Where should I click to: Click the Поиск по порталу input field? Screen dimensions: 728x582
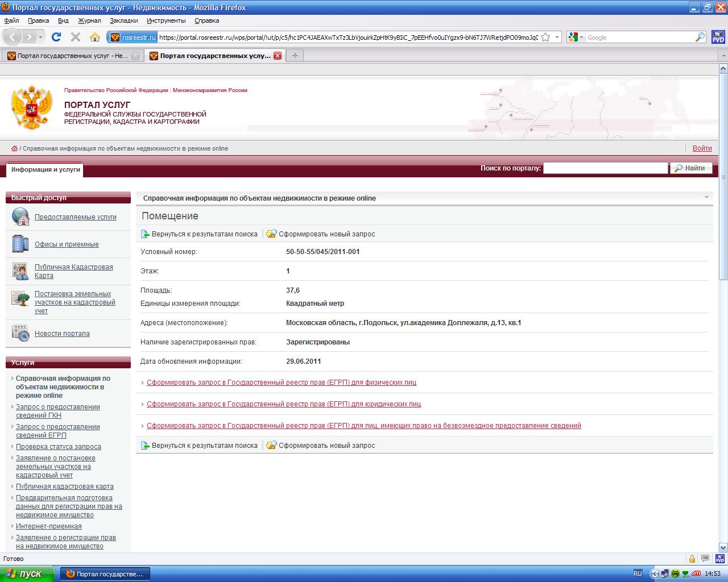605,168
